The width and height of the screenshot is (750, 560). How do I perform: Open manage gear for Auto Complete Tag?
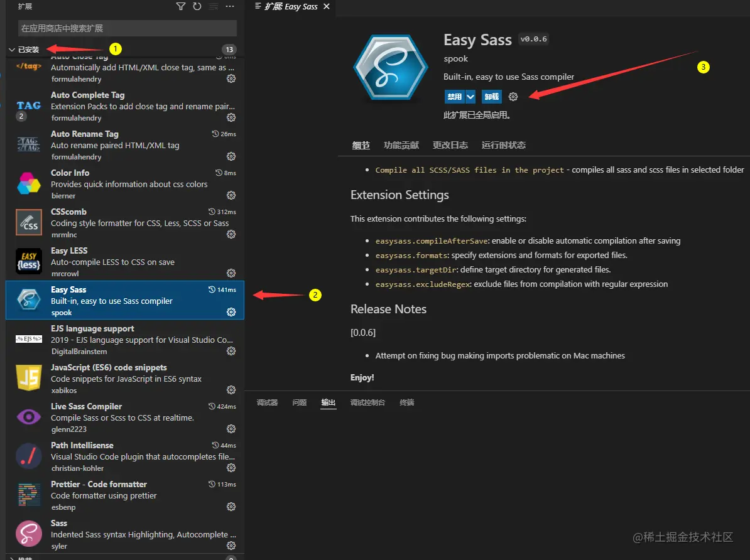[x=231, y=117]
